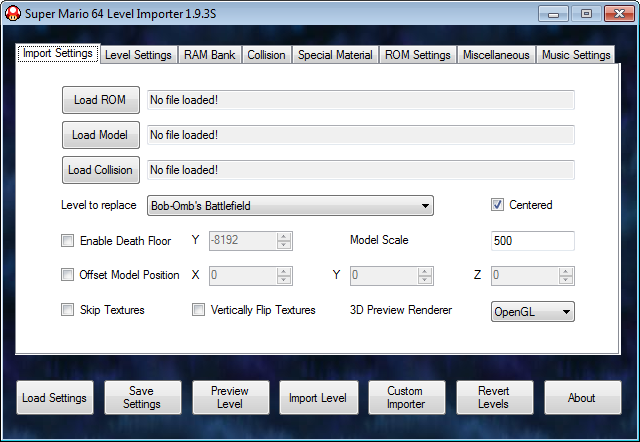Check Vertically Flip Textures

coord(199,310)
